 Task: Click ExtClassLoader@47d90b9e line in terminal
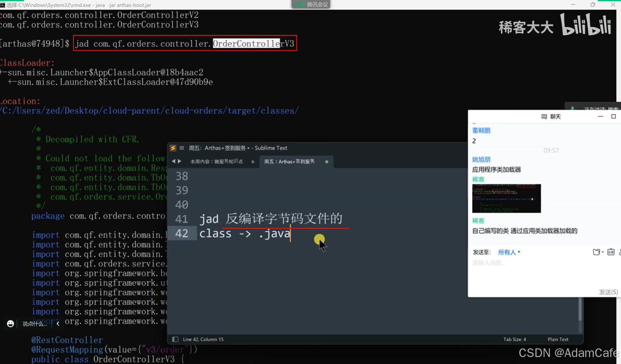pyautogui.click(x=110, y=82)
